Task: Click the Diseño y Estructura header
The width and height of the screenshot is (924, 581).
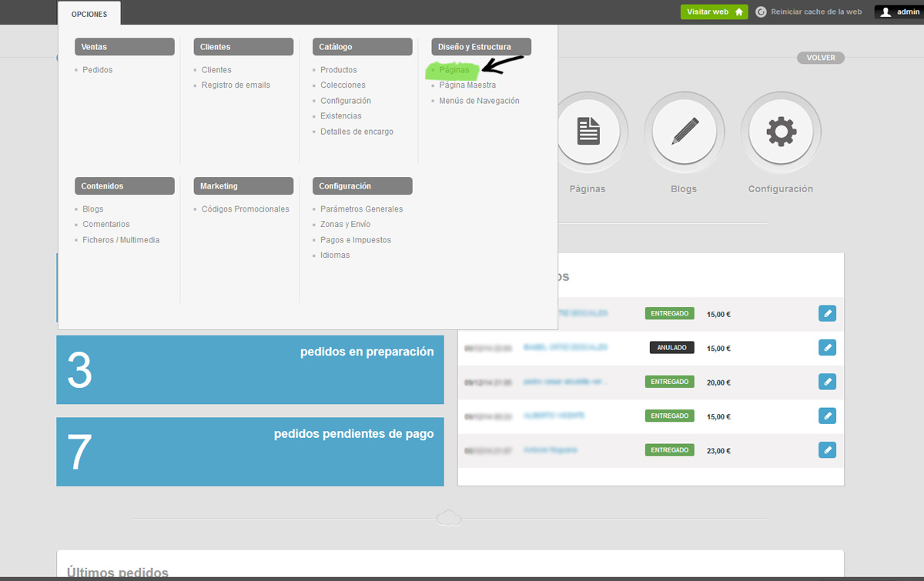Action: 481,47
